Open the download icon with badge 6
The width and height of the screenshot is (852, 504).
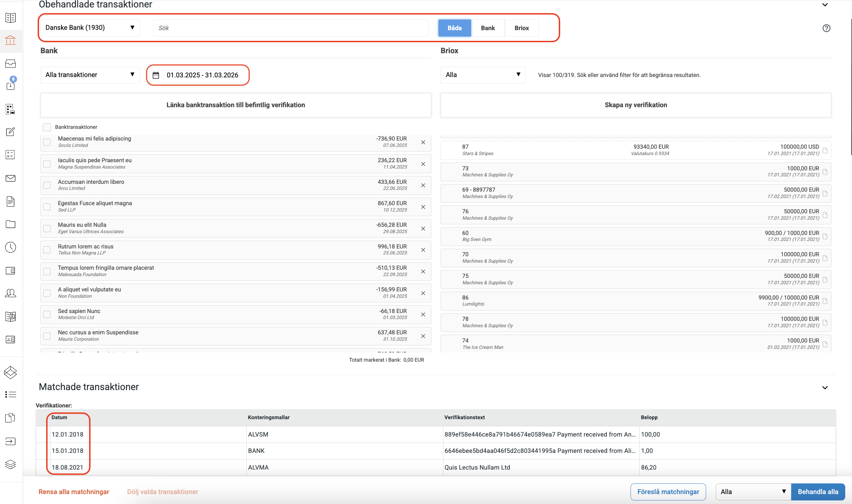coord(10,85)
